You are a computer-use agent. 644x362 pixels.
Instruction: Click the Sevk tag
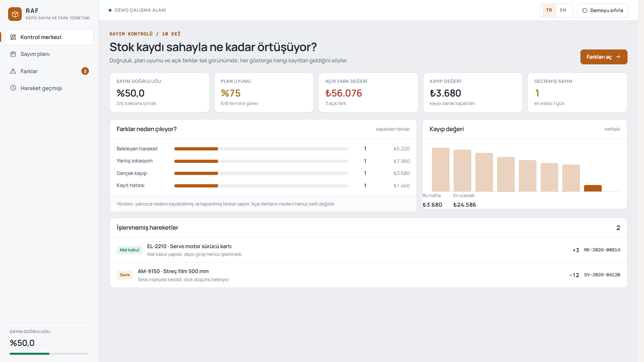(125, 275)
